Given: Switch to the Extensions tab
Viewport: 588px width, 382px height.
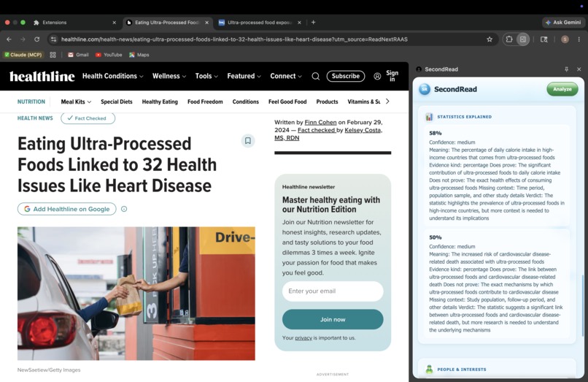Looking at the screenshot, I should pos(74,23).
